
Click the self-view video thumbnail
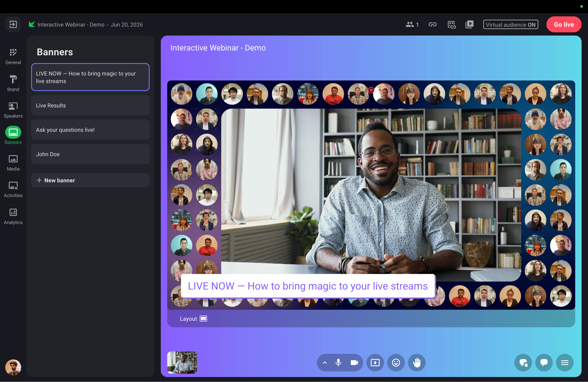(182, 363)
